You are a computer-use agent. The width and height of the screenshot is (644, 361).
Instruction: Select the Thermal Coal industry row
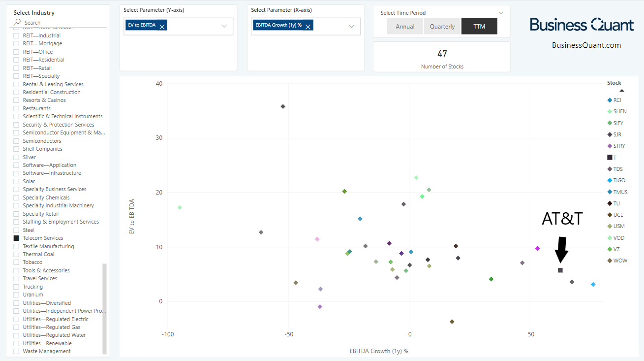coord(59,254)
